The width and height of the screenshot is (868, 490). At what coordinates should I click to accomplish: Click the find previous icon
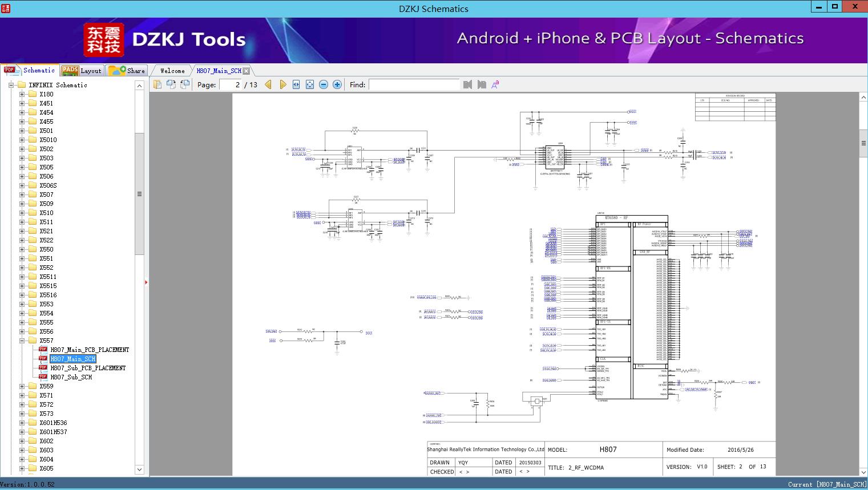468,84
